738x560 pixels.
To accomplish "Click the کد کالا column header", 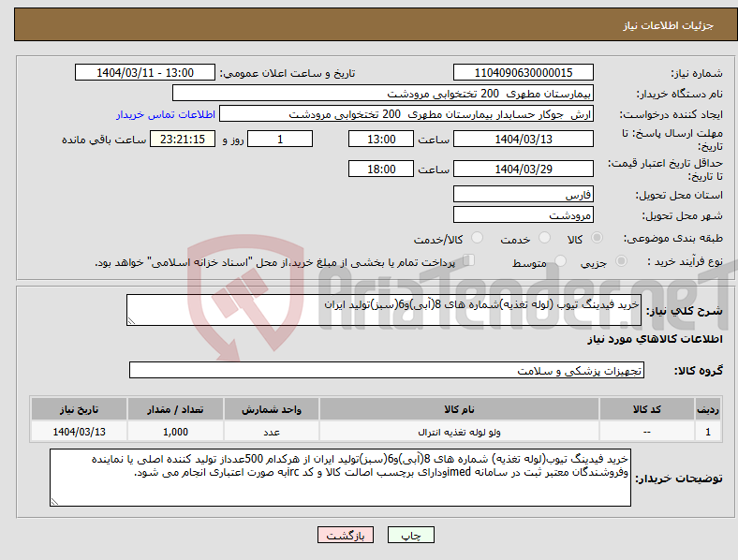I will (x=647, y=409).
